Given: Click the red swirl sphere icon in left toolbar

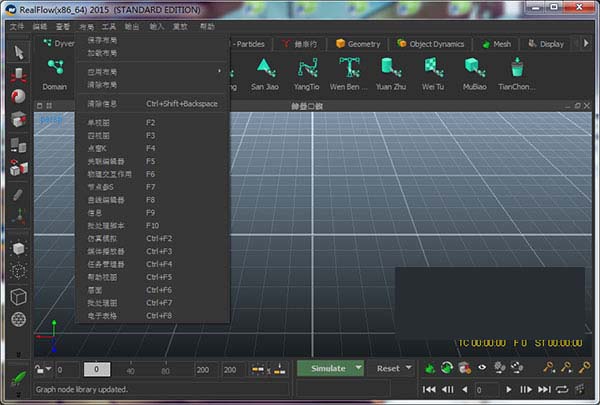Looking at the screenshot, I should pyautogui.click(x=18, y=96).
